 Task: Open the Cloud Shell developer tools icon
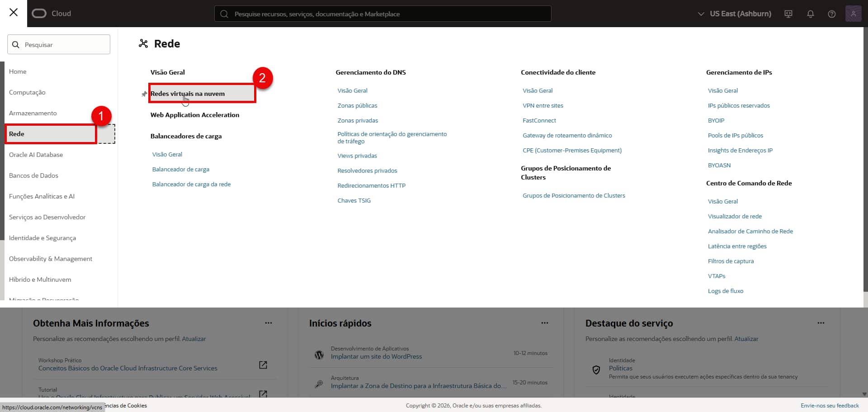tap(788, 14)
